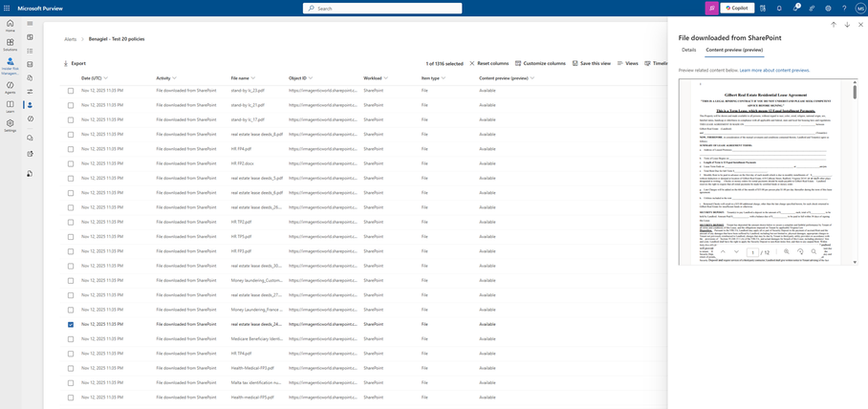Go to Home in left navigation
This screenshot has height=409, width=868.
click(x=10, y=26)
